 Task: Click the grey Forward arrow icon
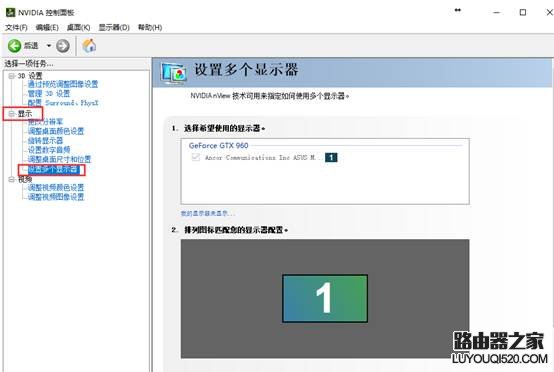pyautogui.click(x=63, y=46)
